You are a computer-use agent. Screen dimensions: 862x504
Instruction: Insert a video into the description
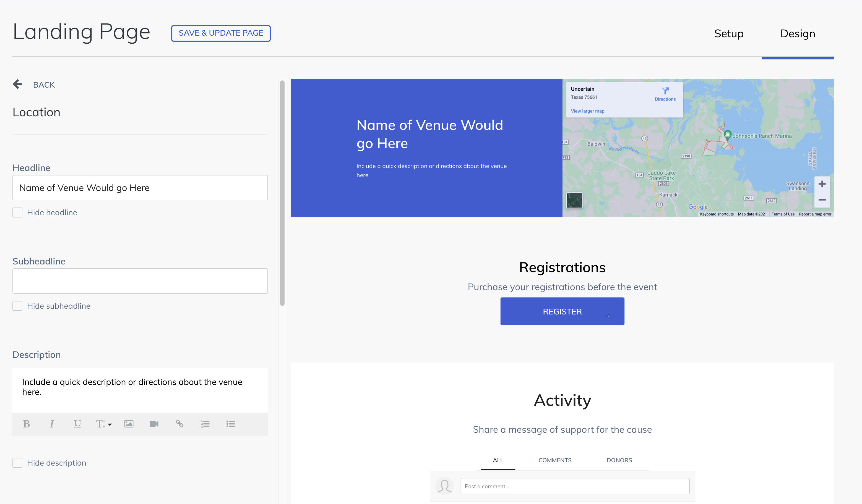click(x=154, y=424)
